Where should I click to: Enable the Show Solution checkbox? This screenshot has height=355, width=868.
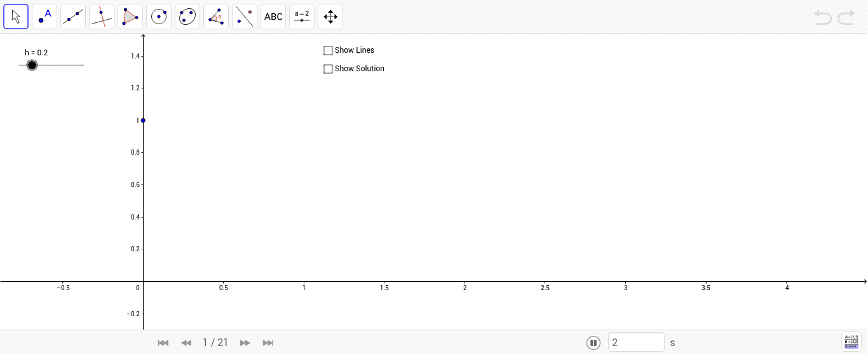[329, 69]
